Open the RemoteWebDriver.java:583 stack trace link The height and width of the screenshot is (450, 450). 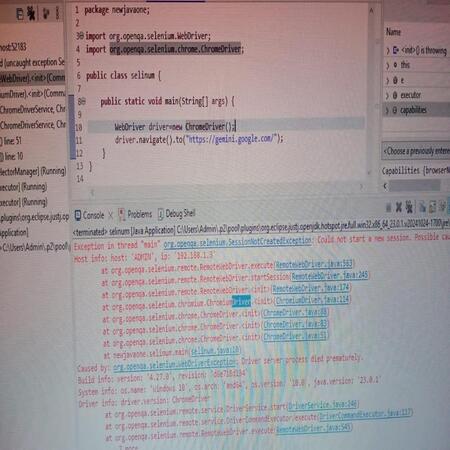click(314, 264)
